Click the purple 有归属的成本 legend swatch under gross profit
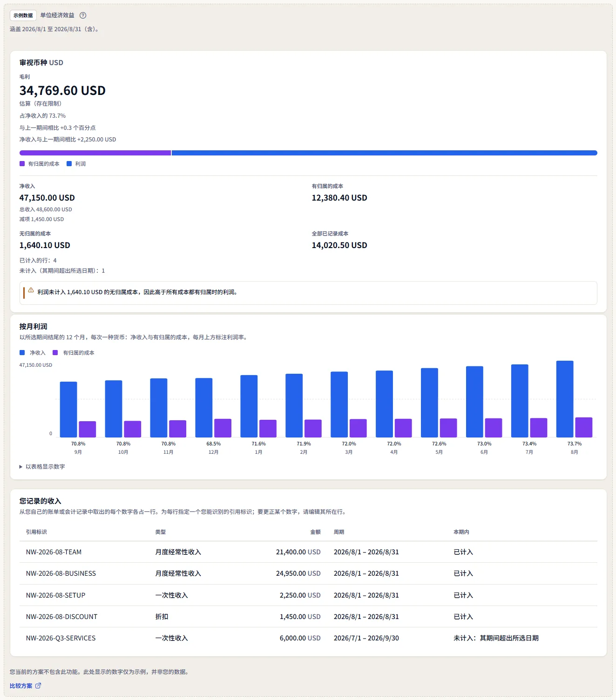The width and height of the screenshot is (616, 700). click(22, 163)
